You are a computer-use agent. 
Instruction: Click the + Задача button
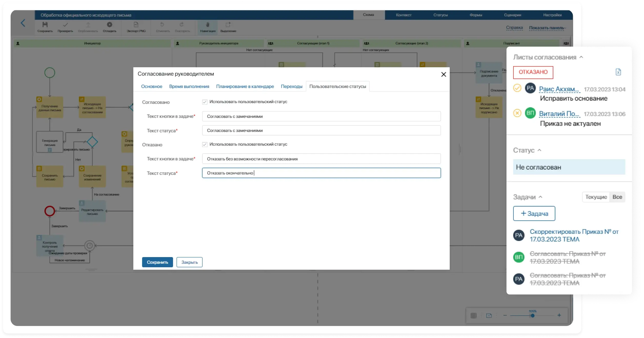coord(534,214)
